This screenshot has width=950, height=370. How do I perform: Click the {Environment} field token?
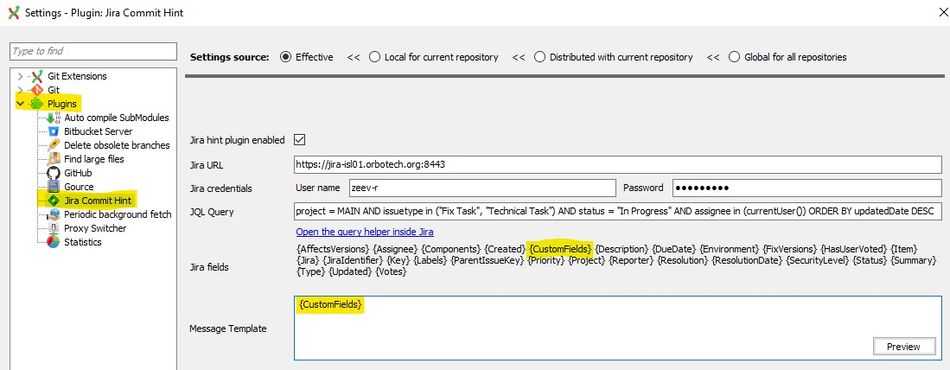pos(729,249)
